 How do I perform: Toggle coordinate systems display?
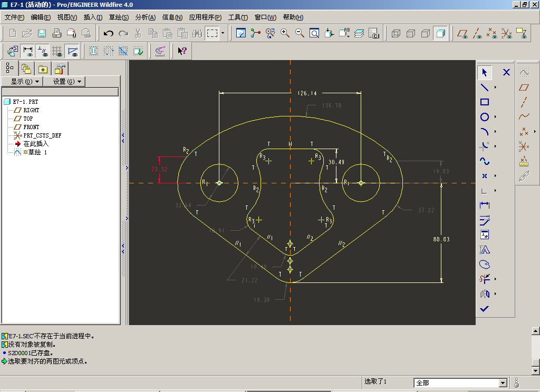tap(507, 33)
